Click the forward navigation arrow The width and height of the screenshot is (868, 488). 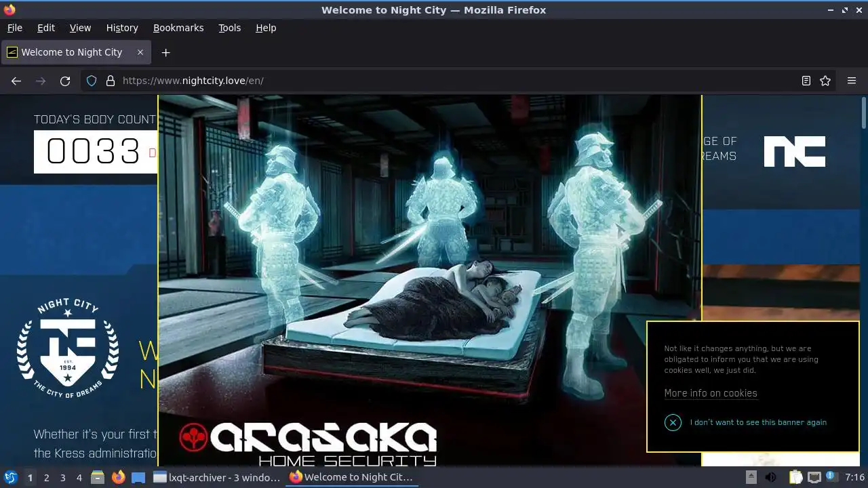point(41,81)
